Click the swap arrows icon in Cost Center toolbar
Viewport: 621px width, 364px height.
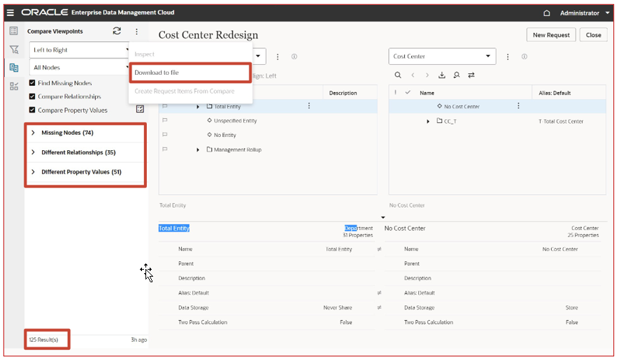tap(471, 75)
